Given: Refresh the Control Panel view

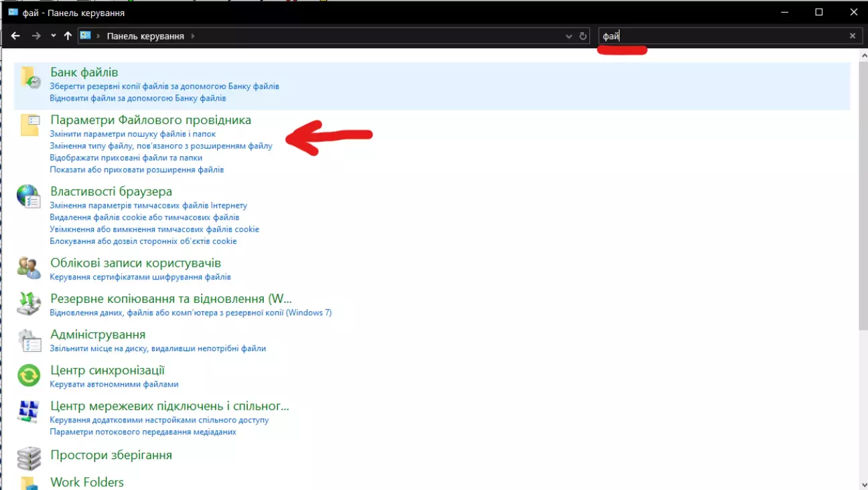Looking at the screenshot, I should click(x=583, y=36).
